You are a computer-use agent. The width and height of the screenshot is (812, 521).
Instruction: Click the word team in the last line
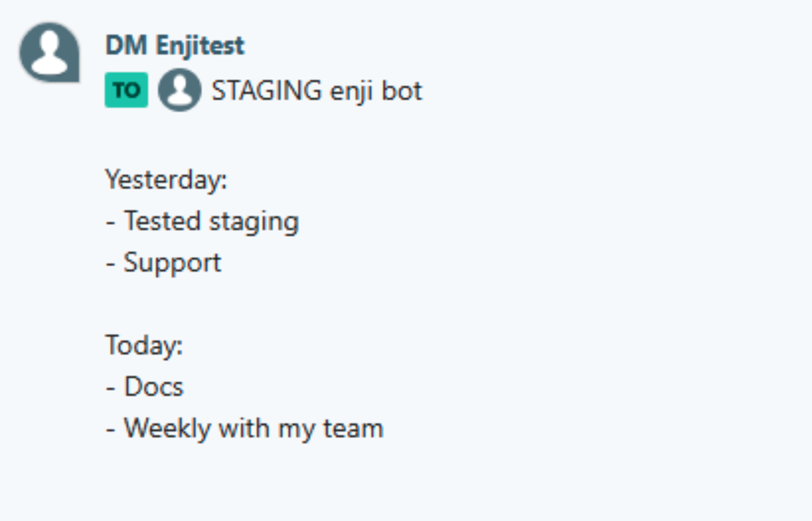click(353, 429)
